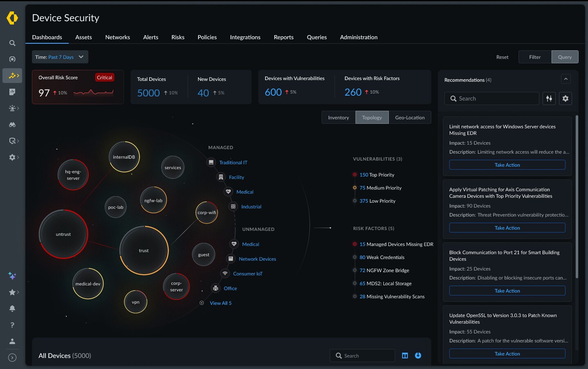Switch to the Topology view

[x=372, y=117]
